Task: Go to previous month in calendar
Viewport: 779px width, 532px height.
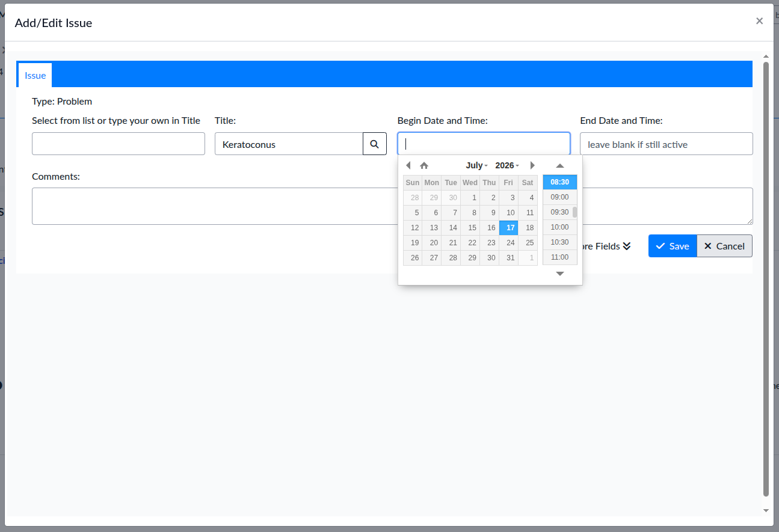Action: click(x=408, y=165)
